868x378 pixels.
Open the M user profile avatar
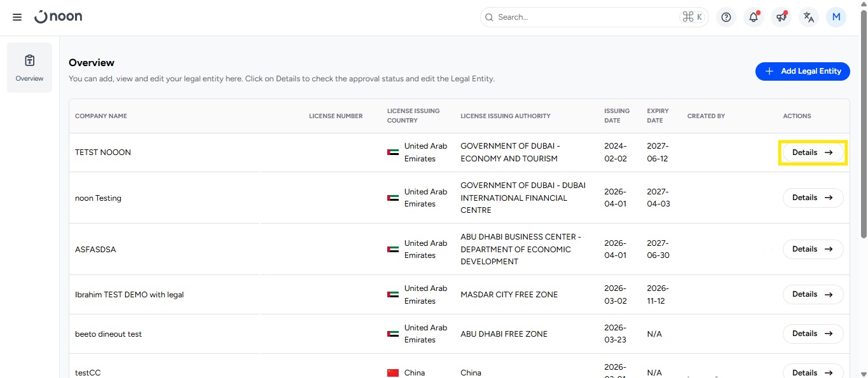(x=836, y=17)
